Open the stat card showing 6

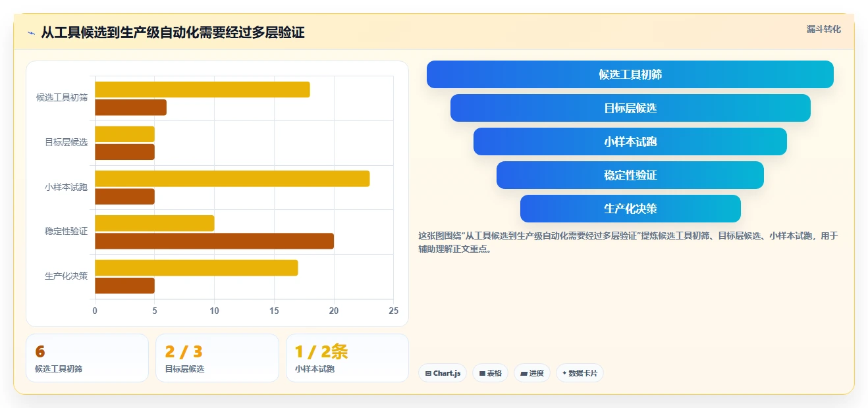point(88,358)
